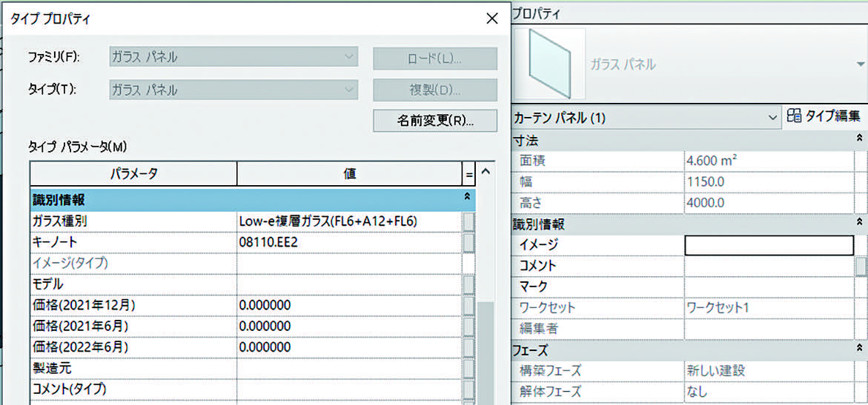Open the type selector arrow in Properties
This screenshot has width=868, height=405.
861,64
